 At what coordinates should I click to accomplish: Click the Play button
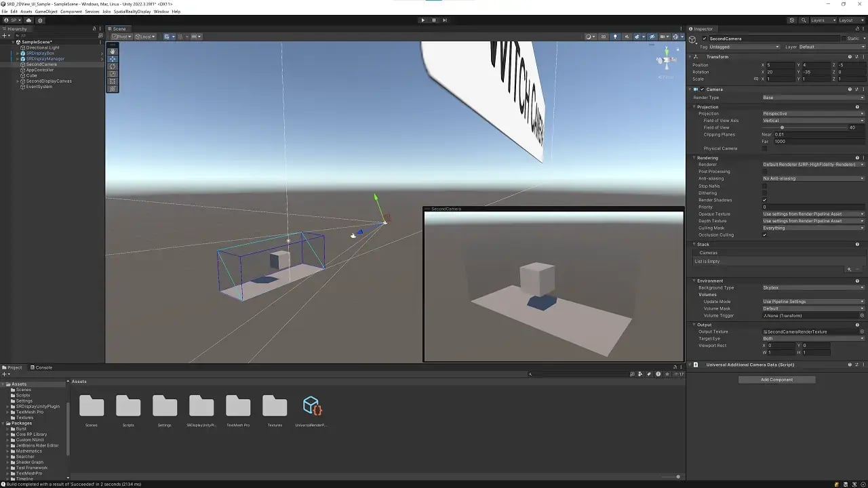pyautogui.click(x=423, y=20)
